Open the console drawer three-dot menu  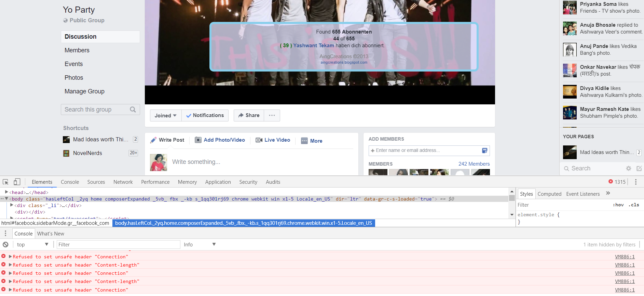pyautogui.click(x=5, y=233)
